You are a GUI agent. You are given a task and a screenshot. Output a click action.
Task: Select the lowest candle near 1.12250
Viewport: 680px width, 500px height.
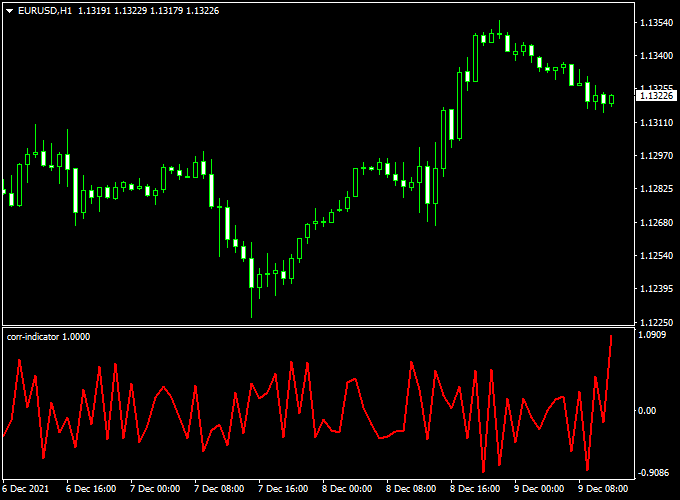(252, 280)
